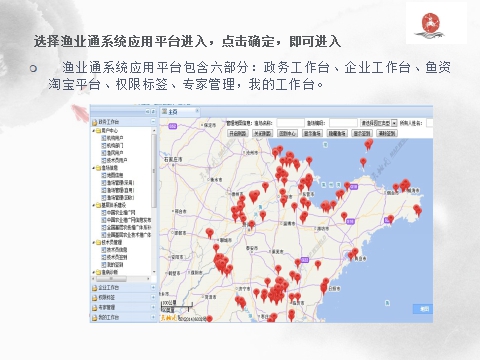480x360 pixels.
Task: Click the 政务工作台 folder icon
Action: [x=95, y=122]
